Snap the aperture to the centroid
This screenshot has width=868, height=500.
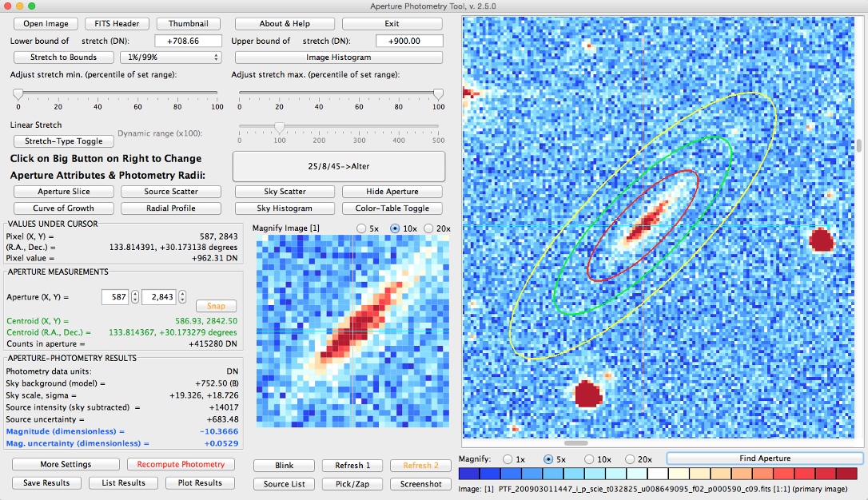coord(216,306)
